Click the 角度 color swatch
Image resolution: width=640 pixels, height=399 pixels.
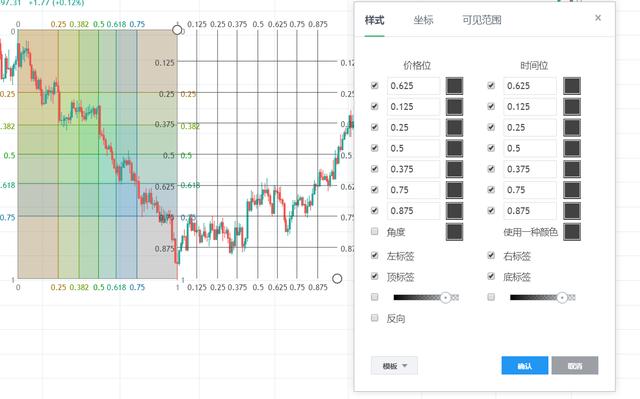pos(454,232)
